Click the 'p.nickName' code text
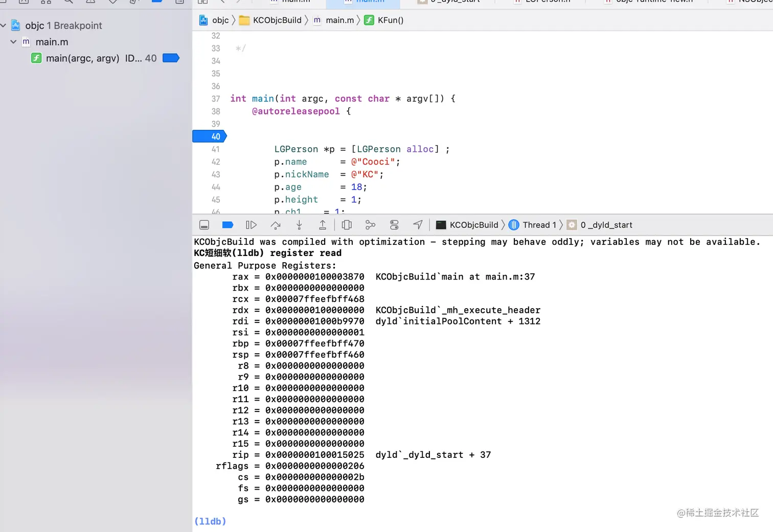Viewport: 773px width, 532px height. coord(302,174)
